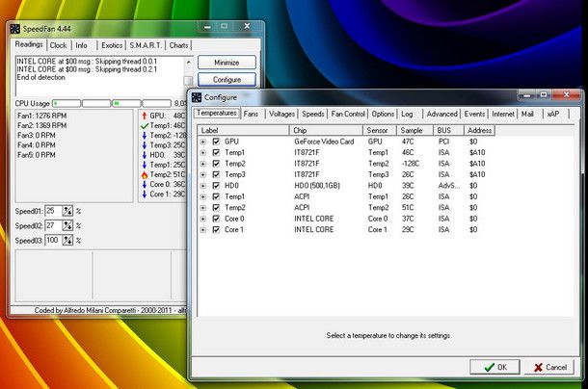Viewport: 588px width, 389px height.
Task: Open the Advanced tab
Action: (x=442, y=114)
